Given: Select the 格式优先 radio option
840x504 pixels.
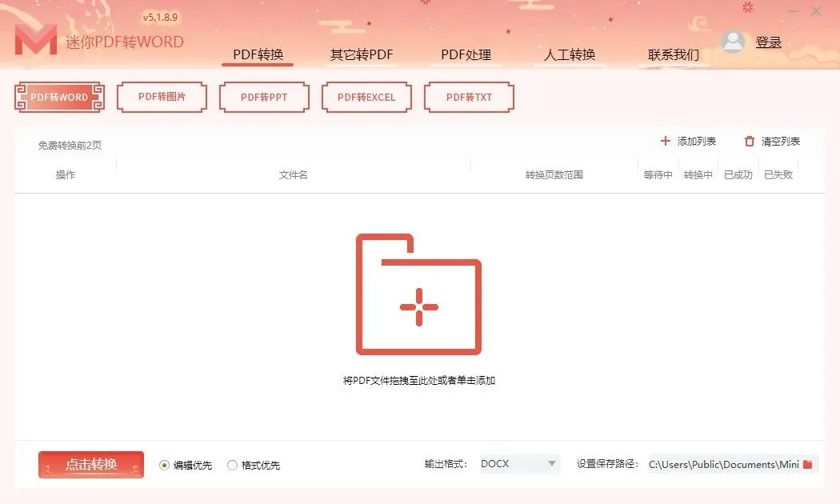Looking at the screenshot, I should point(232,465).
